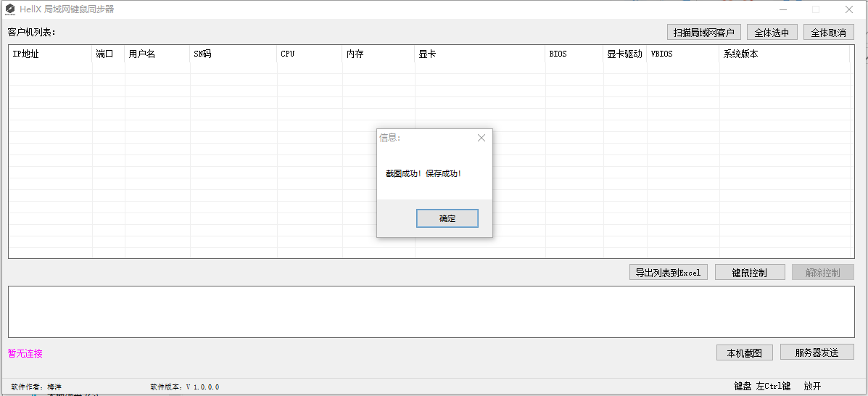Click the 显卡 column header
Screen dimensions: 868x396
coord(480,54)
